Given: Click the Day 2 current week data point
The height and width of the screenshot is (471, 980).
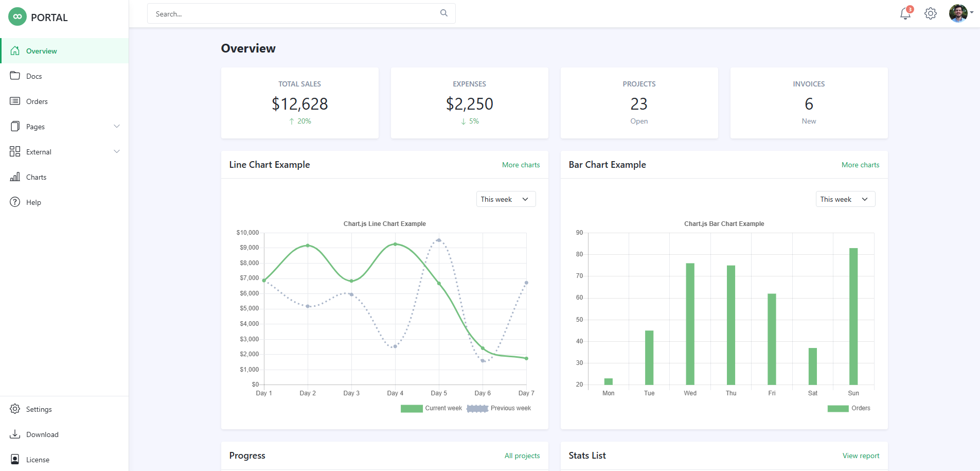Looking at the screenshot, I should pyautogui.click(x=308, y=246).
